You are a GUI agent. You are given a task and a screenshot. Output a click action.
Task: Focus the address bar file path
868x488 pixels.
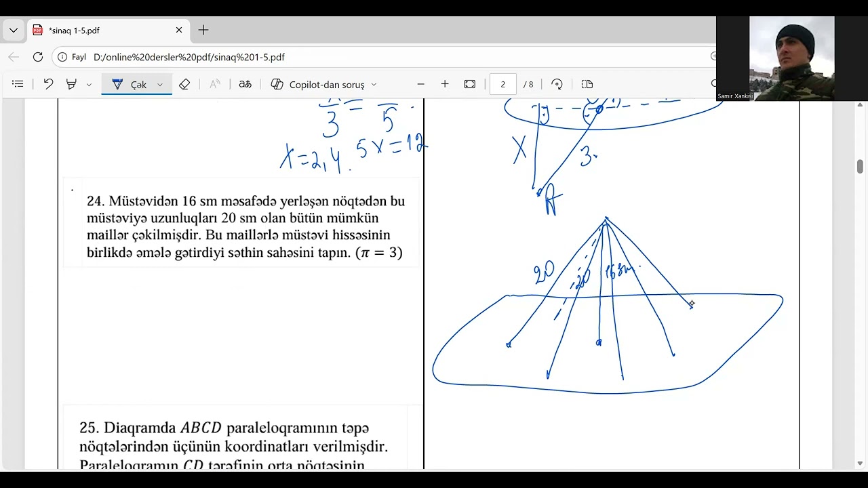189,58
